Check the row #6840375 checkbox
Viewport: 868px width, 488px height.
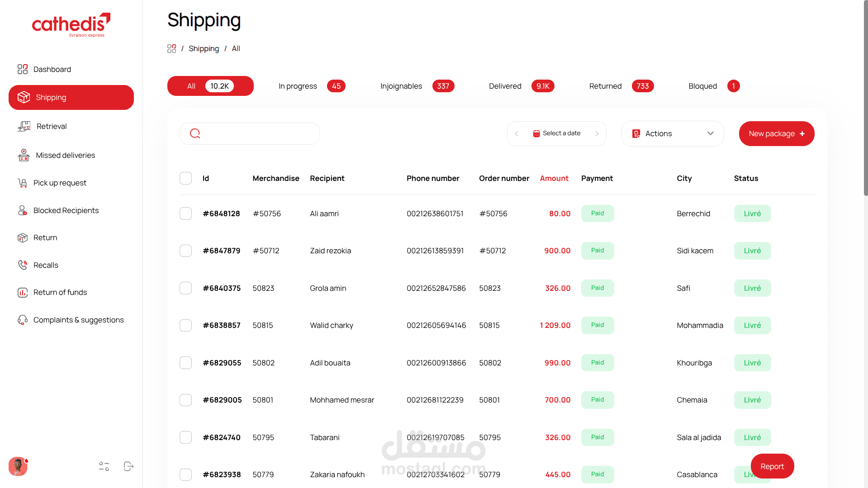pyautogui.click(x=185, y=288)
